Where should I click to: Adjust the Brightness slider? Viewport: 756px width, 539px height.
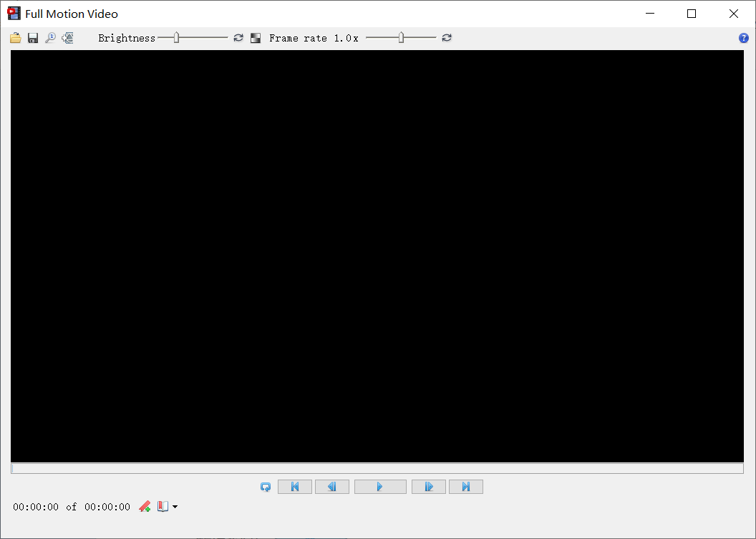193,38
